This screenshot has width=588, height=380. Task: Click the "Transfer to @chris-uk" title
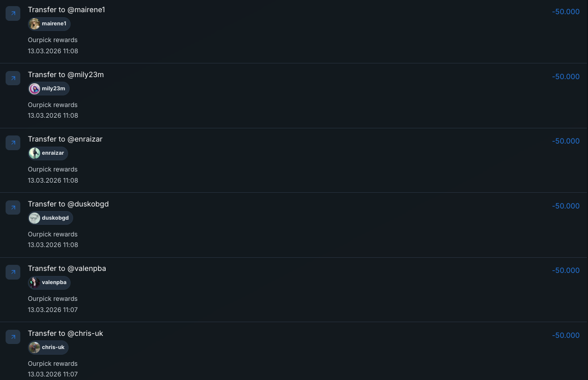(66, 333)
